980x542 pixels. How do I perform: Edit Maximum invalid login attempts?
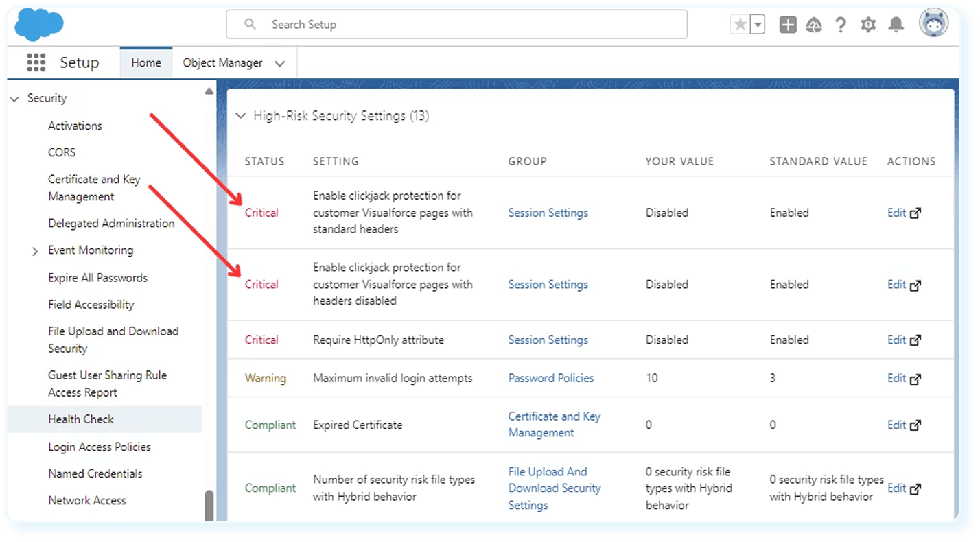click(896, 378)
